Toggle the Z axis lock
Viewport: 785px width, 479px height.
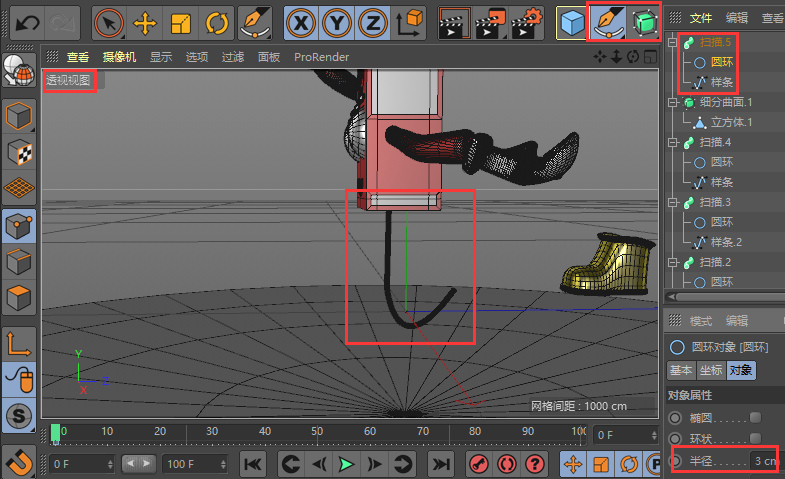(x=372, y=23)
